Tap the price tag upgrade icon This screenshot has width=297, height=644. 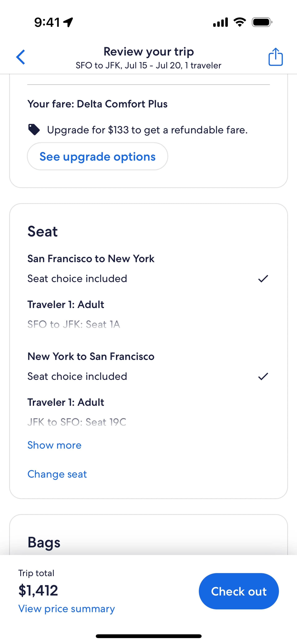pos(34,130)
